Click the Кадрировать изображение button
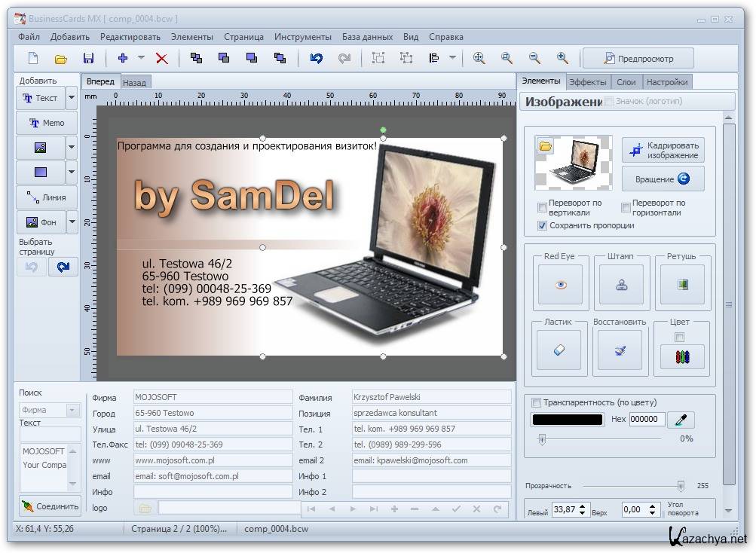Screen dimensions: 756x553 click(663, 150)
